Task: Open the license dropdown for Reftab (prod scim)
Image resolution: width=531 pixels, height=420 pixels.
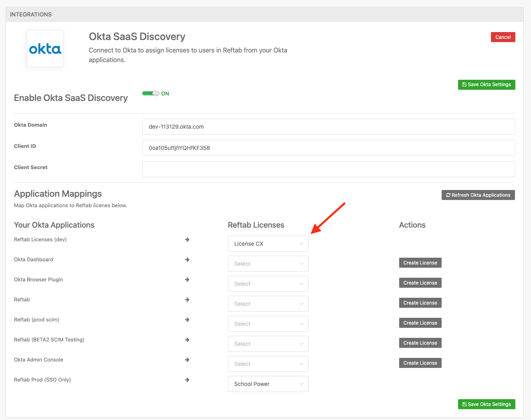Action: (x=268, y=324)
